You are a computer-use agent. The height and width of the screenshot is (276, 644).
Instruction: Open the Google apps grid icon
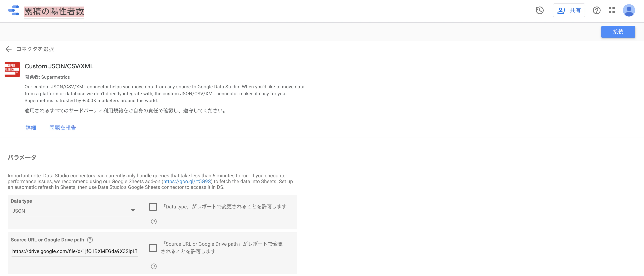(612, 10)
